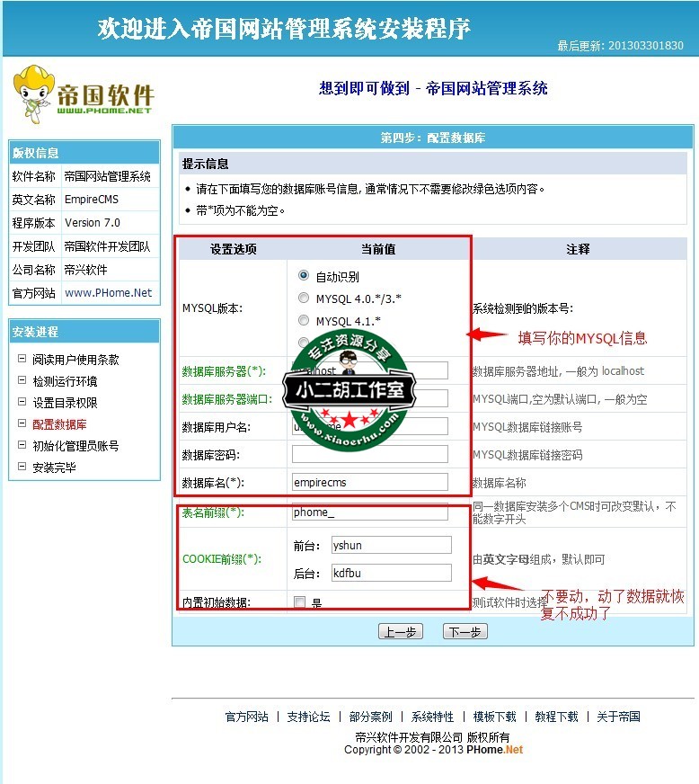Select the 配置数据库 installation step item

pyautogui.click(x=59, y=424)
